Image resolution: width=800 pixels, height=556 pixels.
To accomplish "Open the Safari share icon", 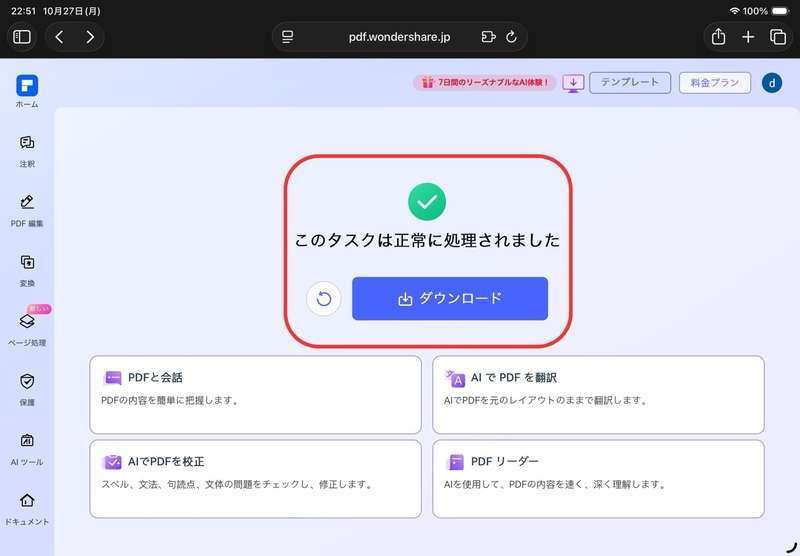I will tap(718, 37).
